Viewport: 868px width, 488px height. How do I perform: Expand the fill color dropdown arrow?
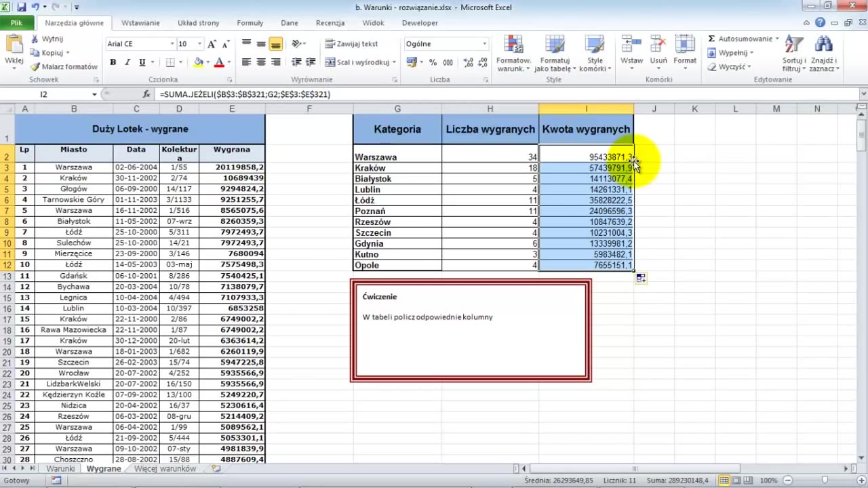pyautogui.click(x=208, y=62)
